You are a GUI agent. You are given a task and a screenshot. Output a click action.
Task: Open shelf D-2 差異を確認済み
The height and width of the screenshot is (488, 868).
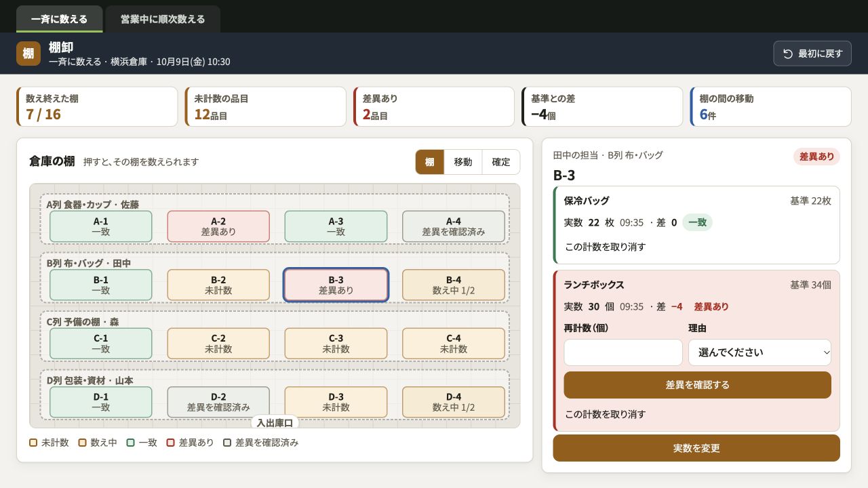pyautogui.click(x=218, y=402)
